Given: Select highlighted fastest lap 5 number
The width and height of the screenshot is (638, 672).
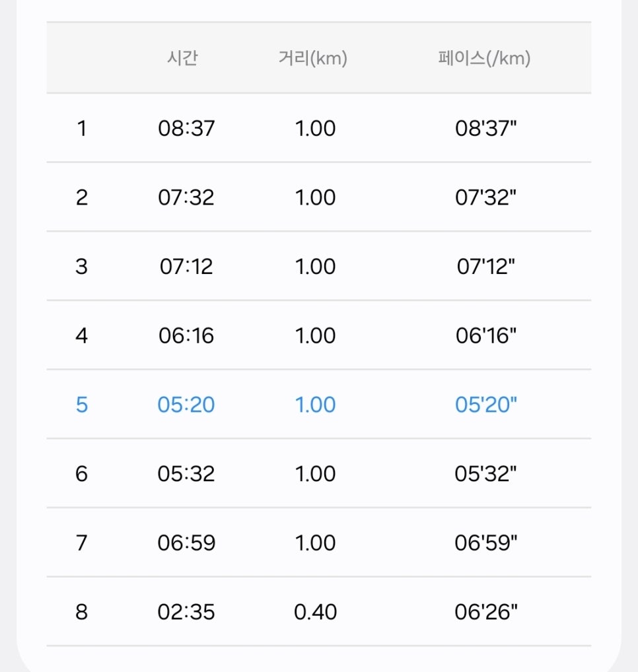Looking at the screenshot, I should click(x=82, y=405).
